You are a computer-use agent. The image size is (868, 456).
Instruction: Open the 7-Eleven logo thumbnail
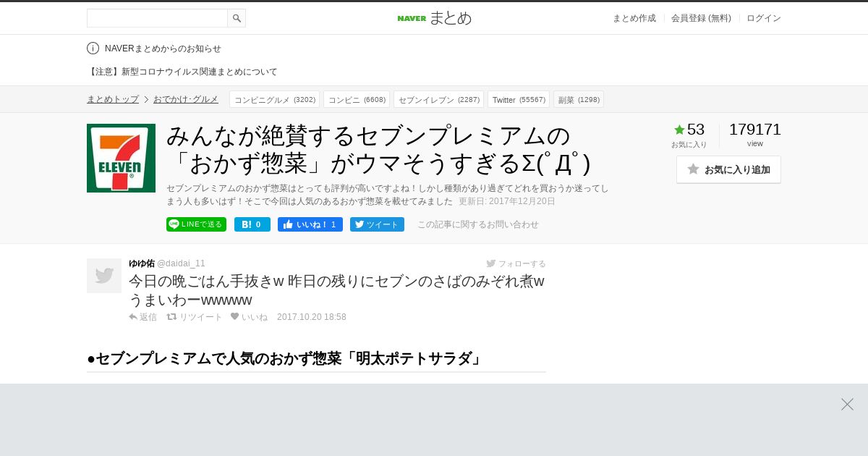(x=121, y=158)
